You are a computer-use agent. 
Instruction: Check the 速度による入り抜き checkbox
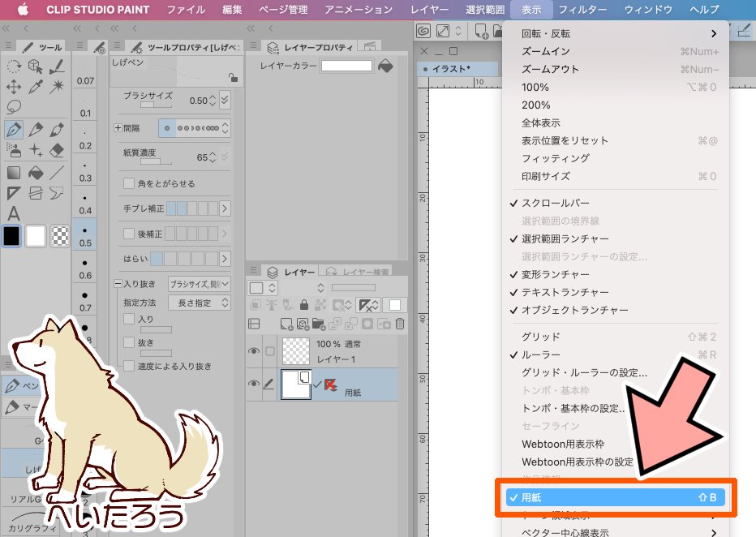pyautogui.click(x=129, y=366)
